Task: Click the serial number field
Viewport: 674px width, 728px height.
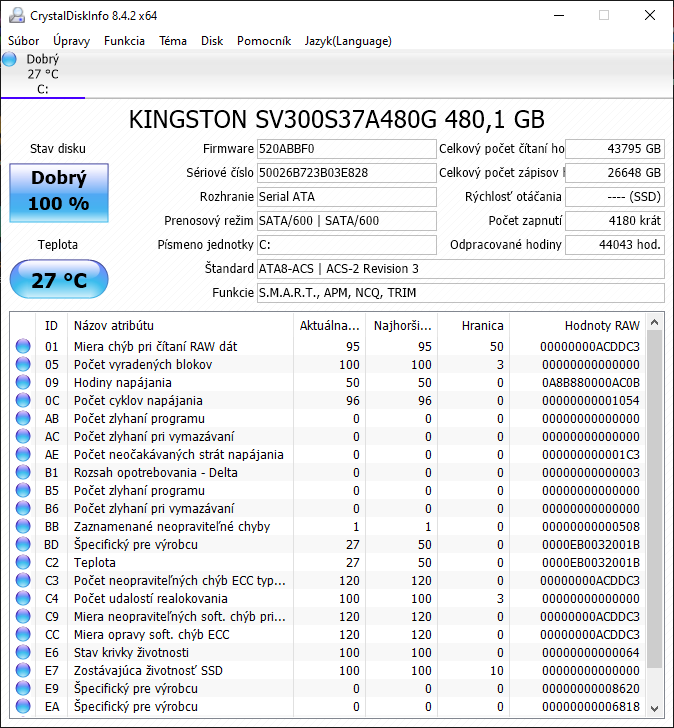Action: [346, 173]
